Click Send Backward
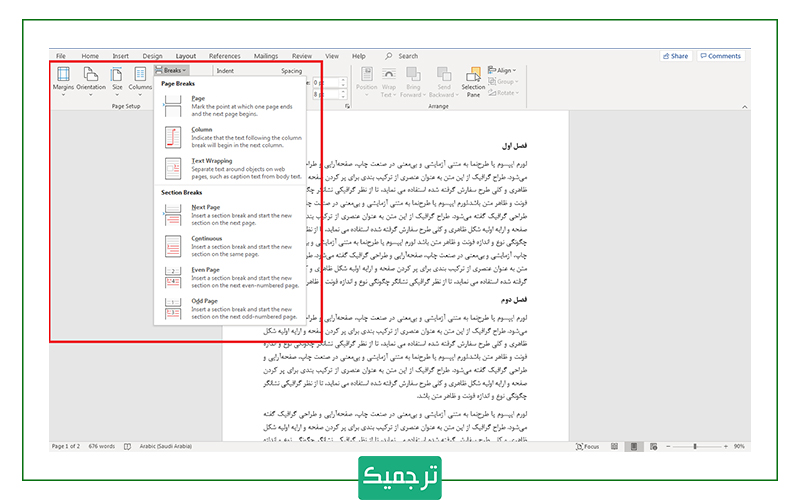Viewport: 800px width, 500px height. click(x=443, y=82)
